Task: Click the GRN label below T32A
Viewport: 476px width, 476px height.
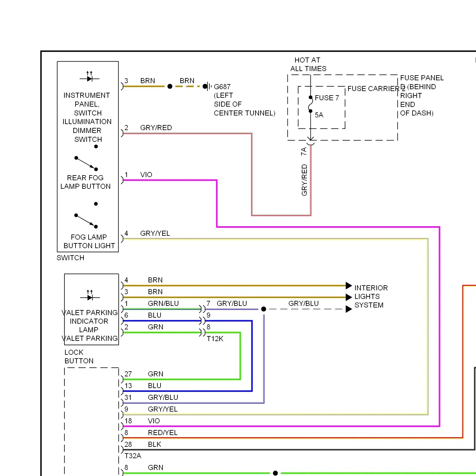Action: point(155,467)
